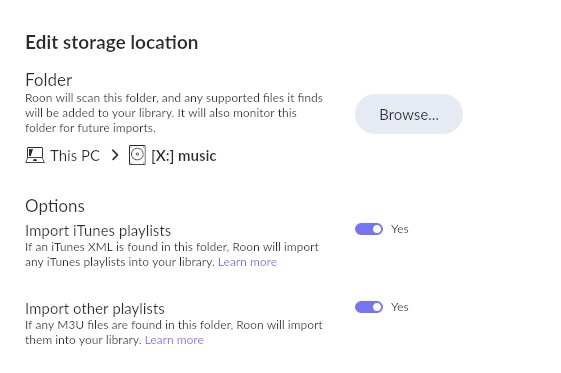561x373 pixels.
Task: Click the This PC laptop icon
Action: click(35, 155)
